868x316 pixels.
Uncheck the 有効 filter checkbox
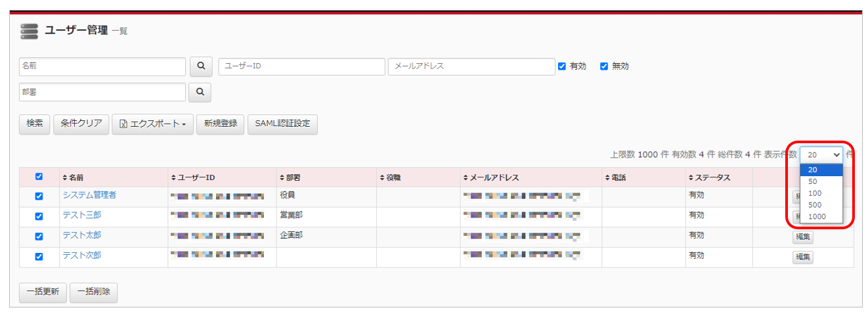[x=561, y=66]
